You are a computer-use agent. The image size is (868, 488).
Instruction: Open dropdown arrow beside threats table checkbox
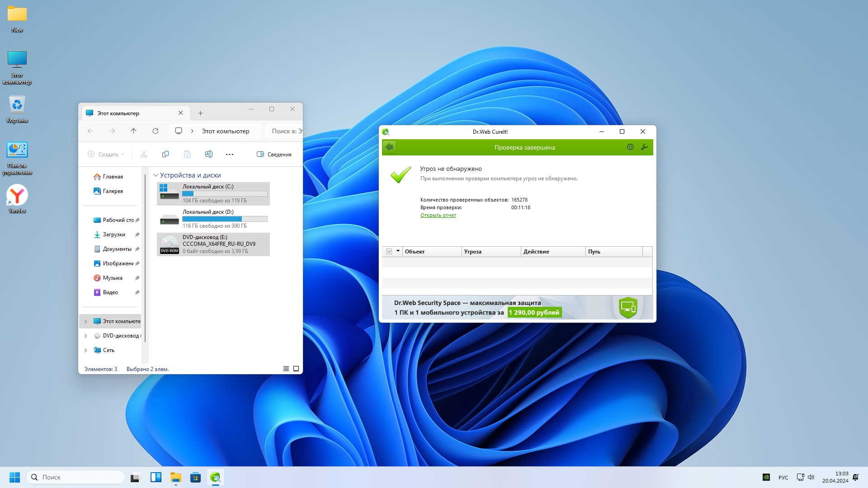[x=398, y=251]
